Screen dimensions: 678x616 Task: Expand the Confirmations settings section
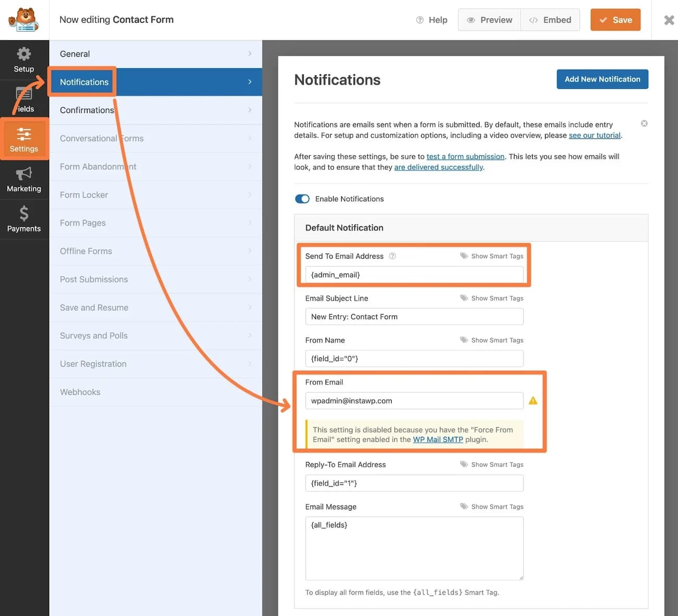tap(155, 110)
